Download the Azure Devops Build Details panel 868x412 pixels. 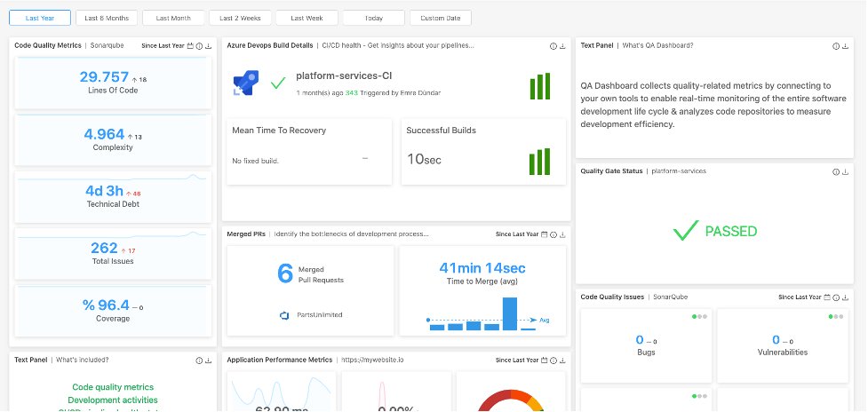click(562, 46)
